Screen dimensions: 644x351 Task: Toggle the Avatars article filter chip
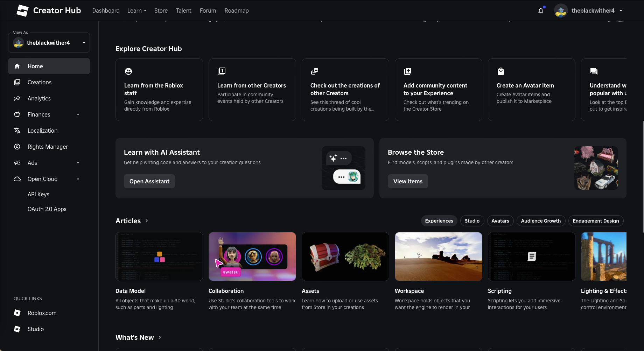500,221
